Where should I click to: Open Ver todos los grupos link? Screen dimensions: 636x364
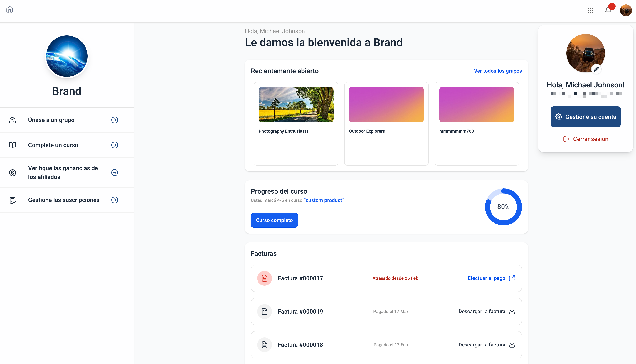[x=498, y=71]
